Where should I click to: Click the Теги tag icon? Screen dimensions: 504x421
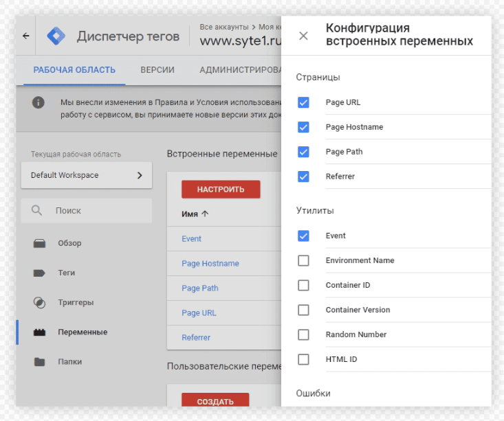[39, 273]
